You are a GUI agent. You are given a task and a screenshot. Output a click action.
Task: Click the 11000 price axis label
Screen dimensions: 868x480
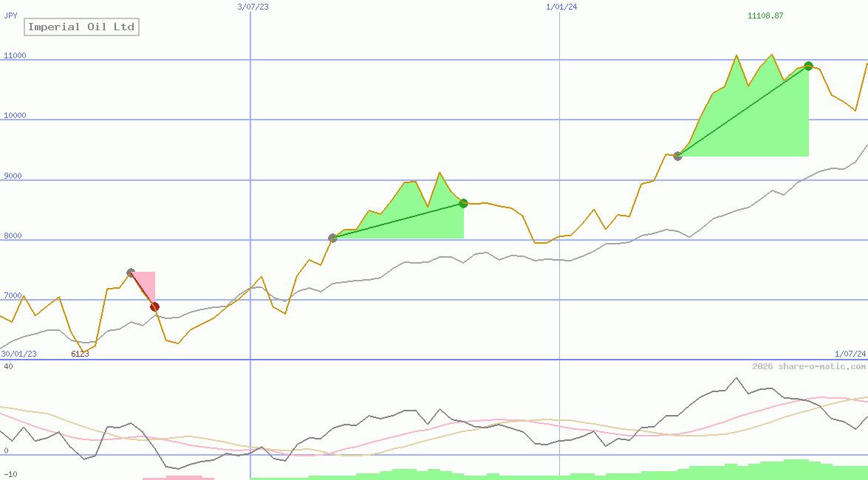click(x=15, y=55)
